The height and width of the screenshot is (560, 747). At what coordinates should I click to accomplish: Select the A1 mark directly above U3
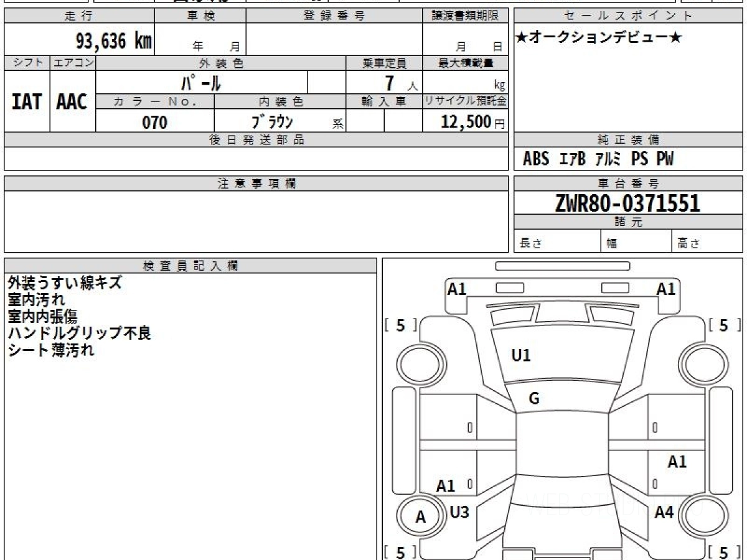[446, 486]
